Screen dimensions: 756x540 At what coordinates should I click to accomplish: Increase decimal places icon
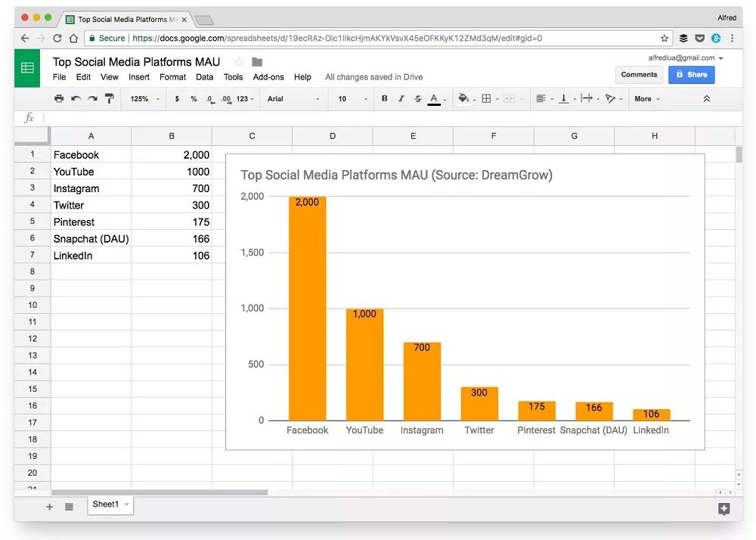point(225,99)
